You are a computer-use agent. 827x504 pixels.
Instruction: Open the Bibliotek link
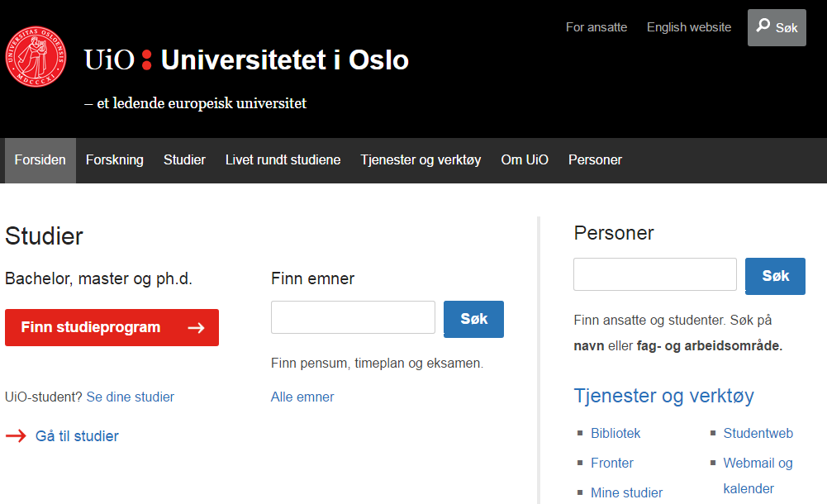click(615, 433)
